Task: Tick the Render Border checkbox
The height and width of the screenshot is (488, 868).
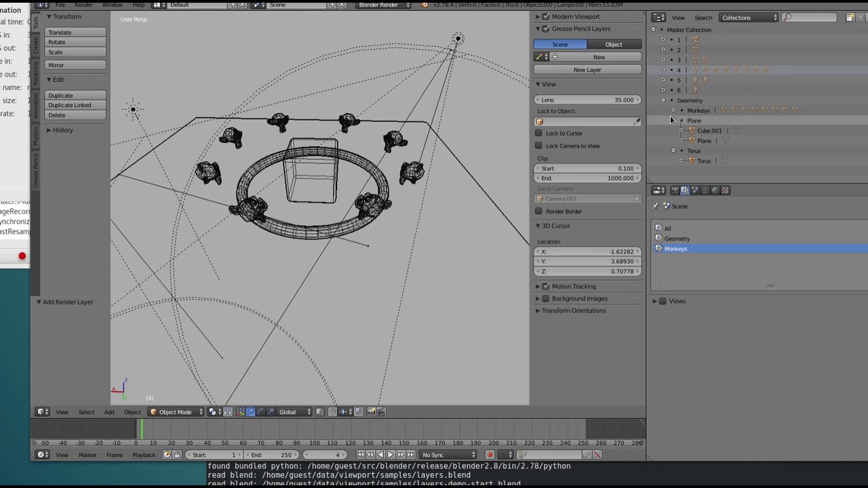Action: [539, 211]
